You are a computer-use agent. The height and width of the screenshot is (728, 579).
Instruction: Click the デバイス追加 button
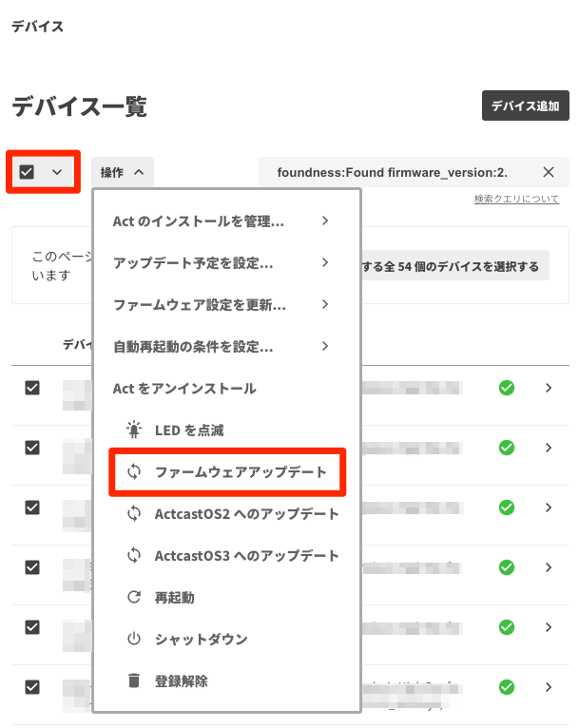tap(525, 106)
